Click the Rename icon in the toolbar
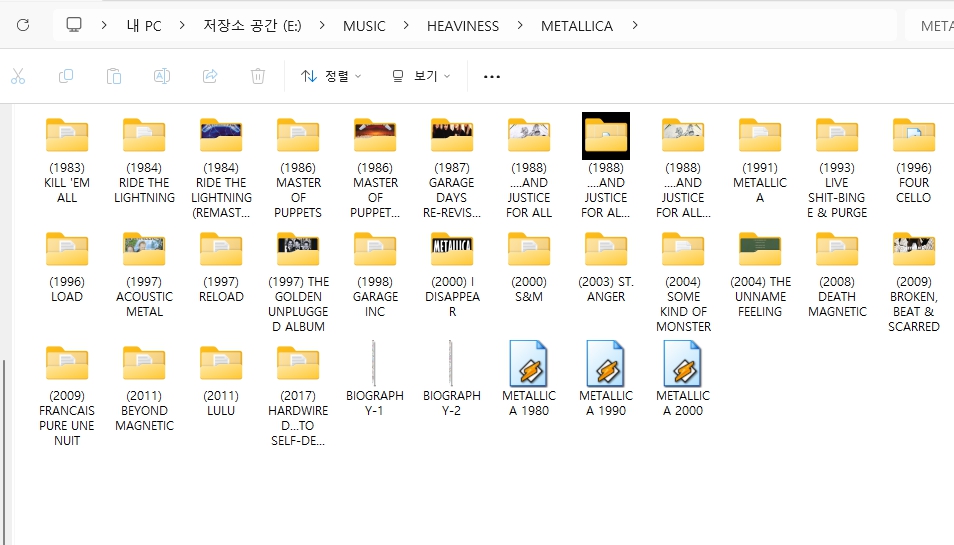The width and height of the screenshot is (954, 545). pos(162,76)
